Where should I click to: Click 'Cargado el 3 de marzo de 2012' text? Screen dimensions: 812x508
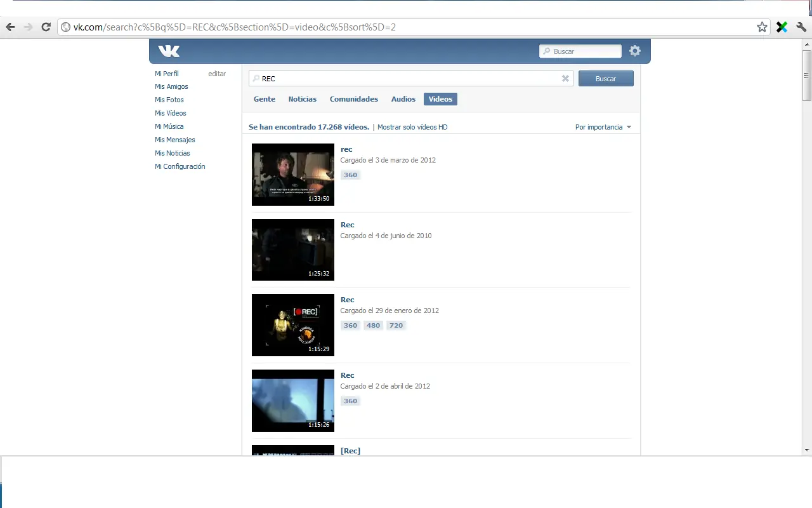[388, 160]
